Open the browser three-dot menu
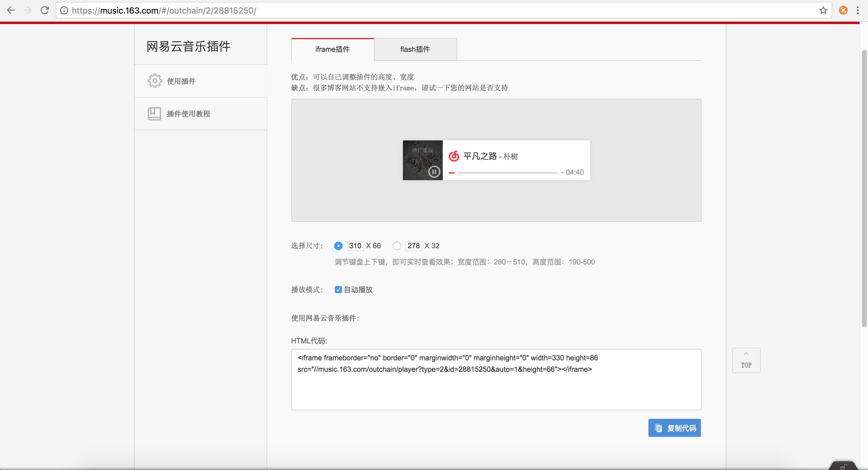The height and width of the screenshot is (470, 868). tap(857, 11)
